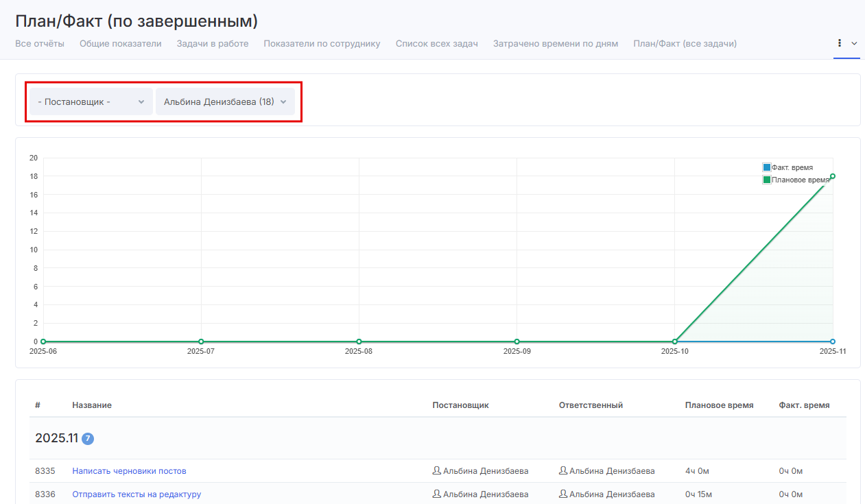Toggle Факт. время series in chart legend

tap(787, 167)
